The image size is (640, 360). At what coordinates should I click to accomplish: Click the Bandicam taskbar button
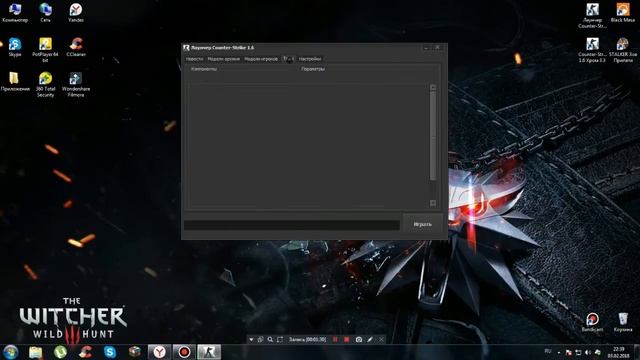point(184,352)
